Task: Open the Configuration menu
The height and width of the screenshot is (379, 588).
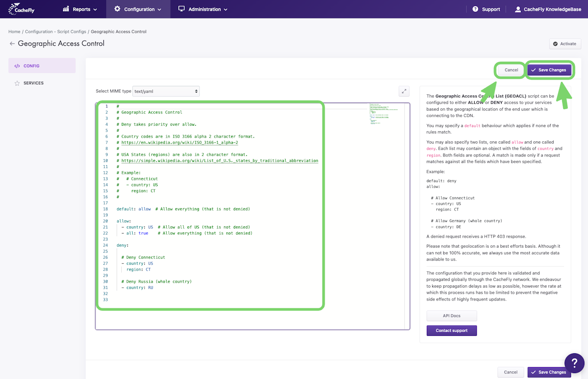Action: (138, 9)
